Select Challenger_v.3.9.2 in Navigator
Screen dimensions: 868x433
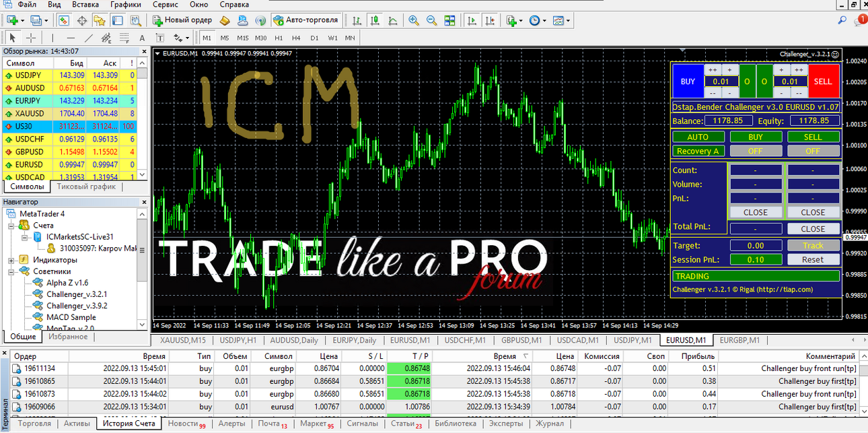(77, 306)
